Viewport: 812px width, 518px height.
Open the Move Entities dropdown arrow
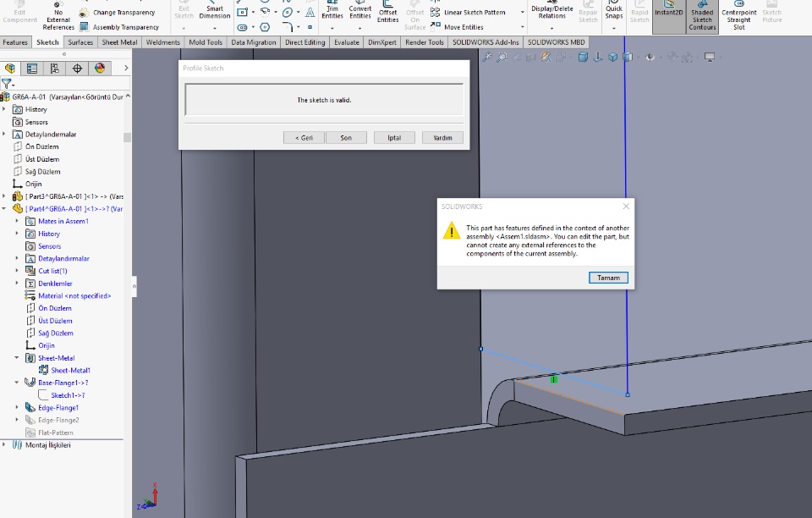tap(522, 27)
